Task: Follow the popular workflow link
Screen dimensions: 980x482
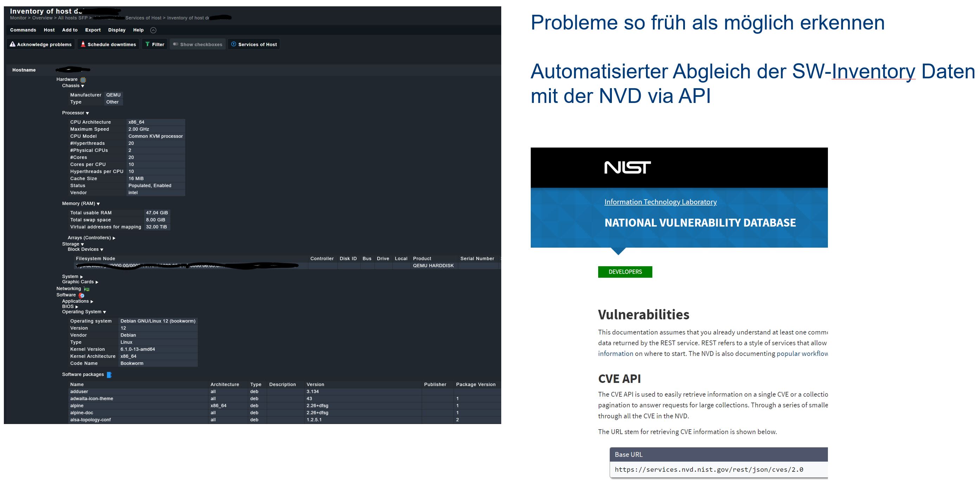Action: pos(802,354)
